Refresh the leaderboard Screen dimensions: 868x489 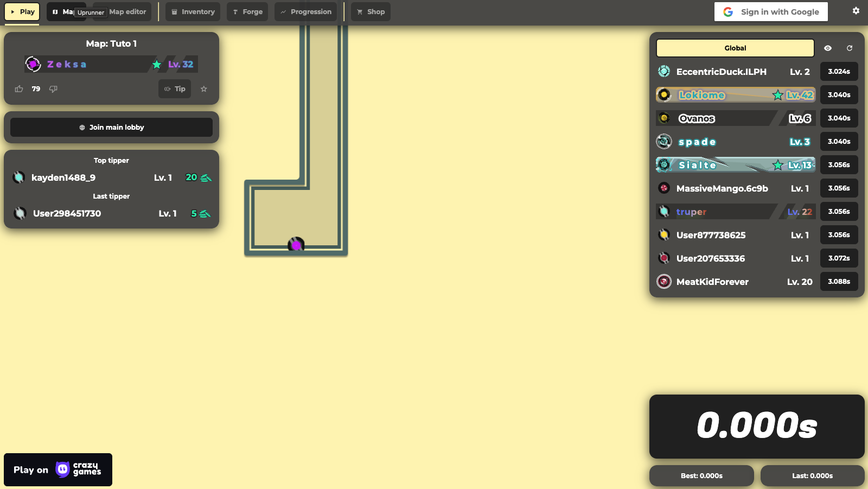(x=850, y=48)
